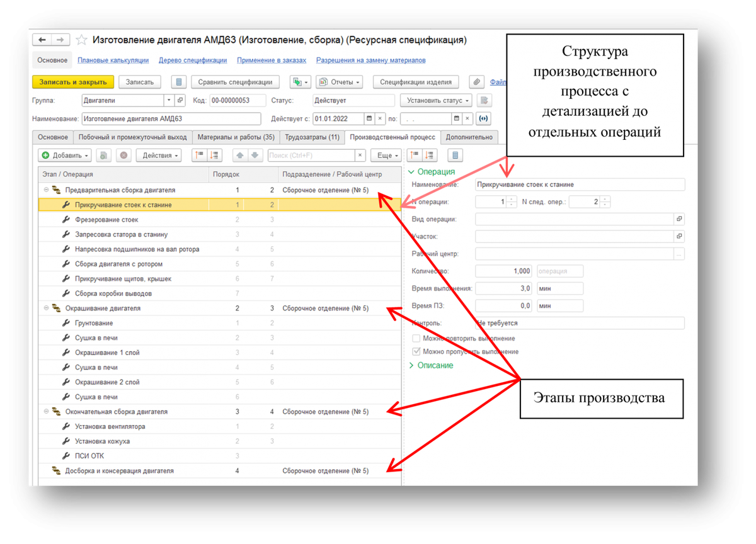Click the icon right of Установить статус
Viewport: 756px width, 544px height.
(484, 100)
